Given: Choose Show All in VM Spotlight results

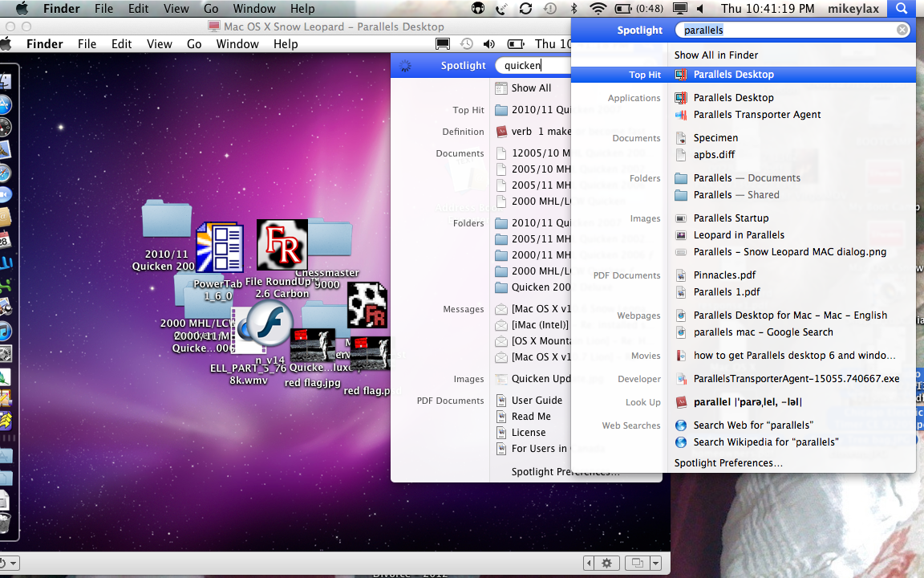Looking at the screenshot, I should point(531,88).
